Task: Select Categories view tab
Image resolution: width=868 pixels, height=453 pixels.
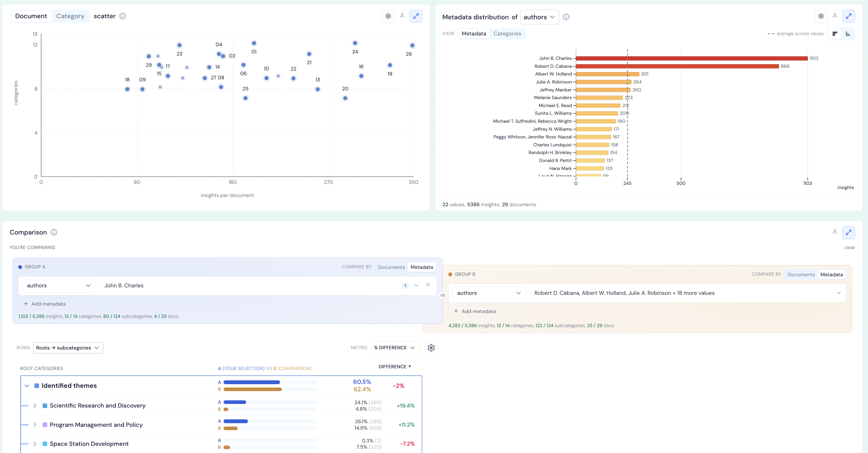Action: click(x=507, y=34)
